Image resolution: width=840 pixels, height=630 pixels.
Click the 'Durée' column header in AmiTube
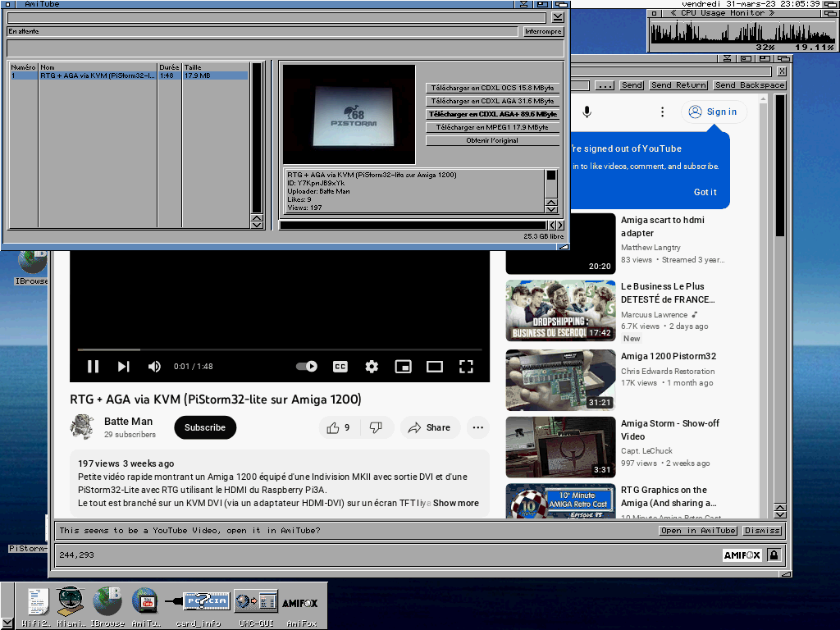click(169, 67)
